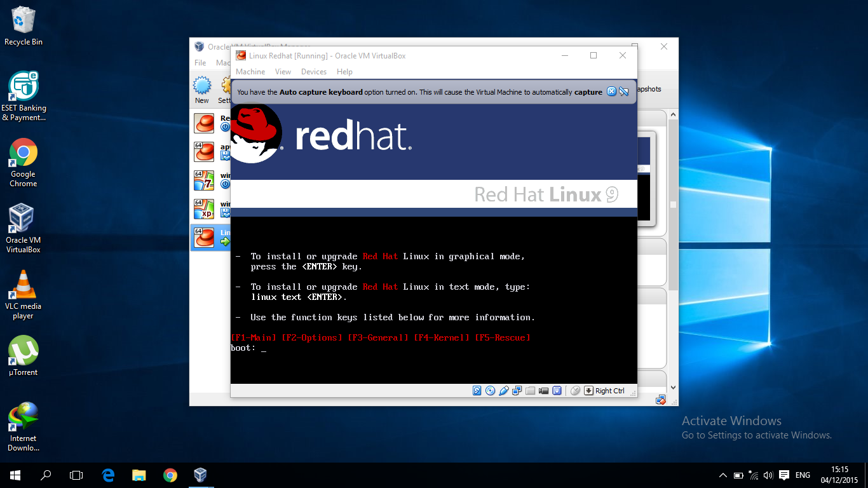Click the hard disk activity icon in status bar
This screenshot has height=488, width=868.
point(477,390)
